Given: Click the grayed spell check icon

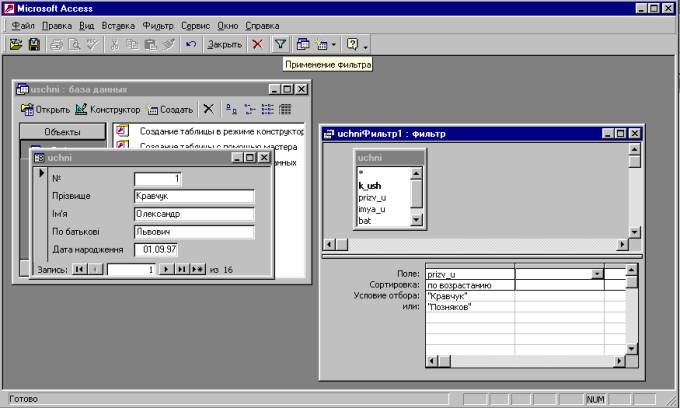Looking at the screenshot, I should pyautogui.click(x=92, y=44).
